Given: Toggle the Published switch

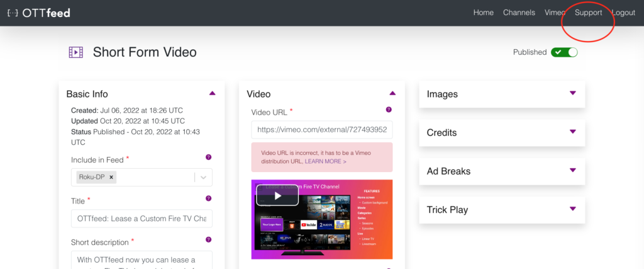Looking at the screenshot, I should pyautogui.click(x=563, y=52).
